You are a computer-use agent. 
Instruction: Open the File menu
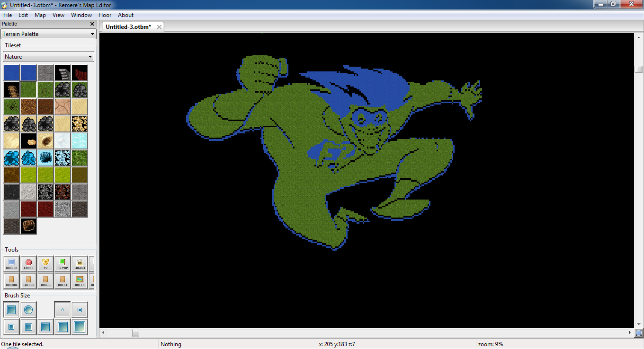8,15
